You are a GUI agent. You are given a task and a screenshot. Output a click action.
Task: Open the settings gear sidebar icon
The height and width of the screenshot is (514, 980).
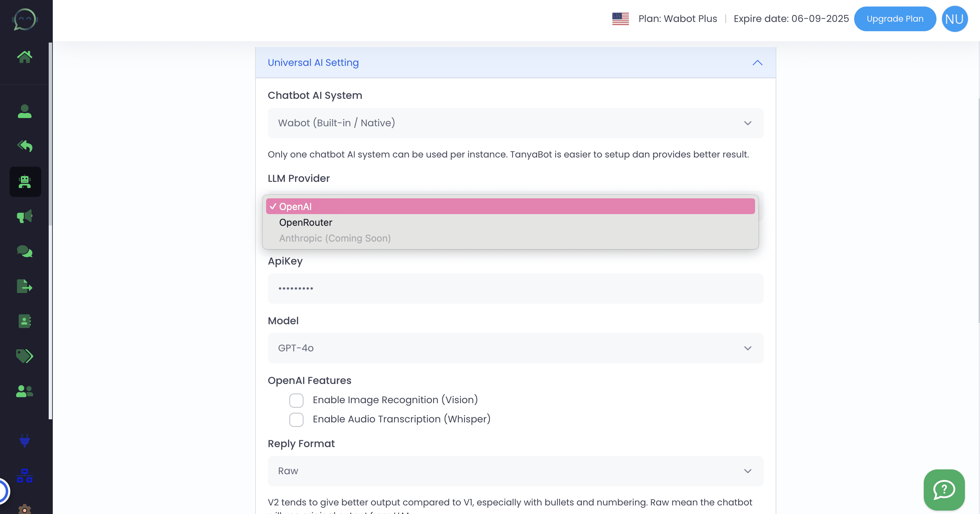point(25,509)
